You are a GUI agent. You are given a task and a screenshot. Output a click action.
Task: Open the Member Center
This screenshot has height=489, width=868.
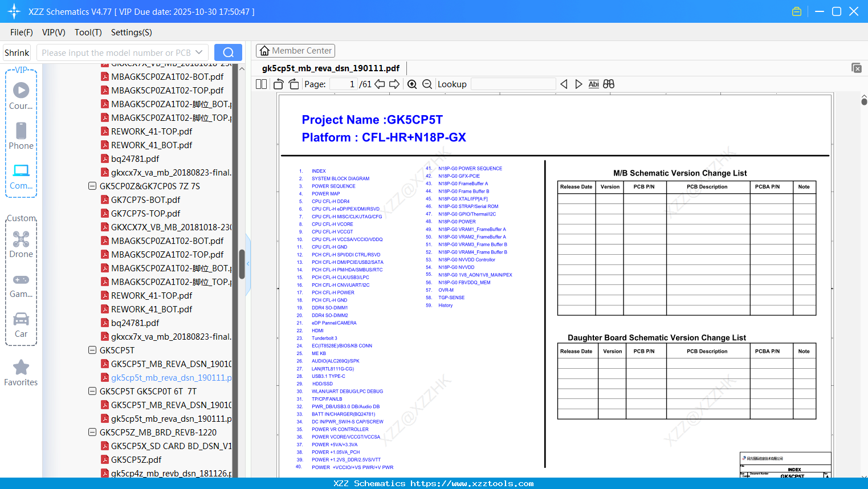coord(295,51)
